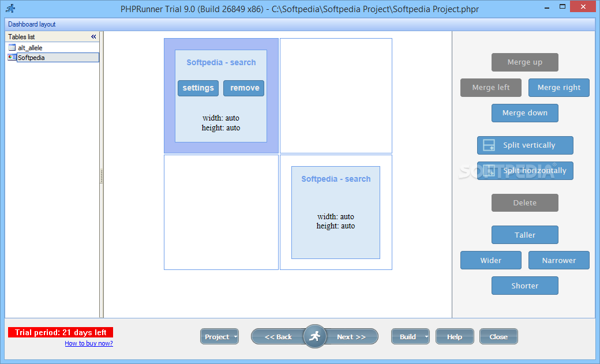Click the Close button in bottom bar
The width and height of the screenshot is (600, 364).
pos(498,337)
